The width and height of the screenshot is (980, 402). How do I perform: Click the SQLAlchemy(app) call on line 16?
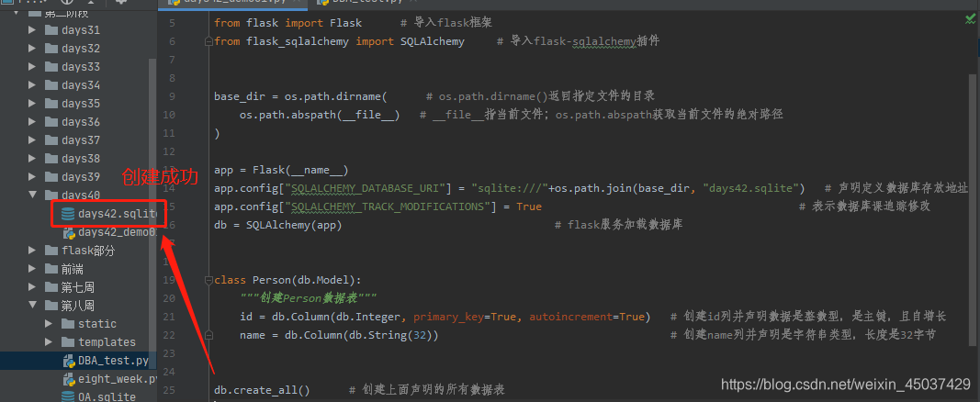[294, 226]
